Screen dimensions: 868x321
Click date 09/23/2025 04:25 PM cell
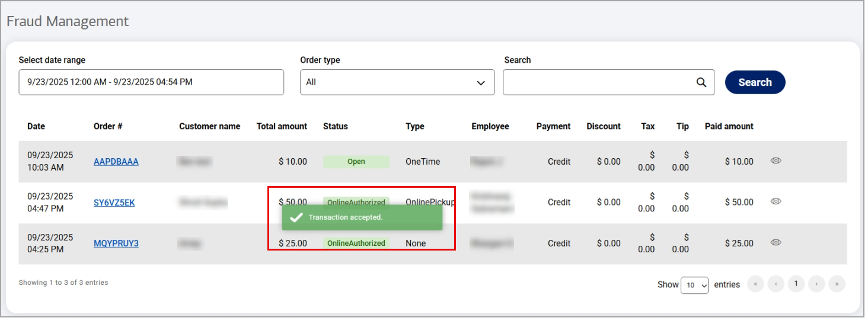(50, 243)
